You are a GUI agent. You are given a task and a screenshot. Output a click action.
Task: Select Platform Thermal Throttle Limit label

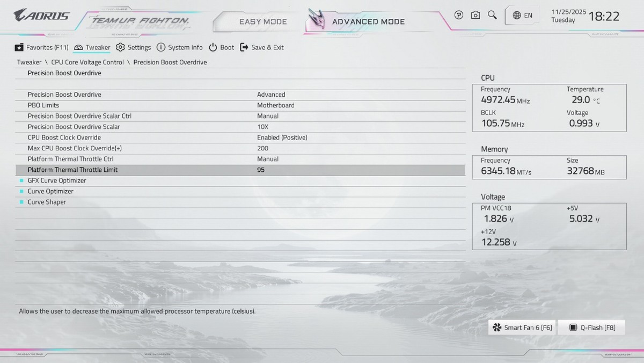[72, 170]
